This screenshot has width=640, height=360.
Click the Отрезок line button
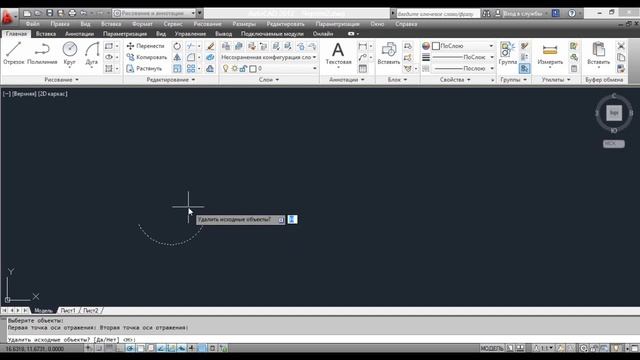coord(14,53)
